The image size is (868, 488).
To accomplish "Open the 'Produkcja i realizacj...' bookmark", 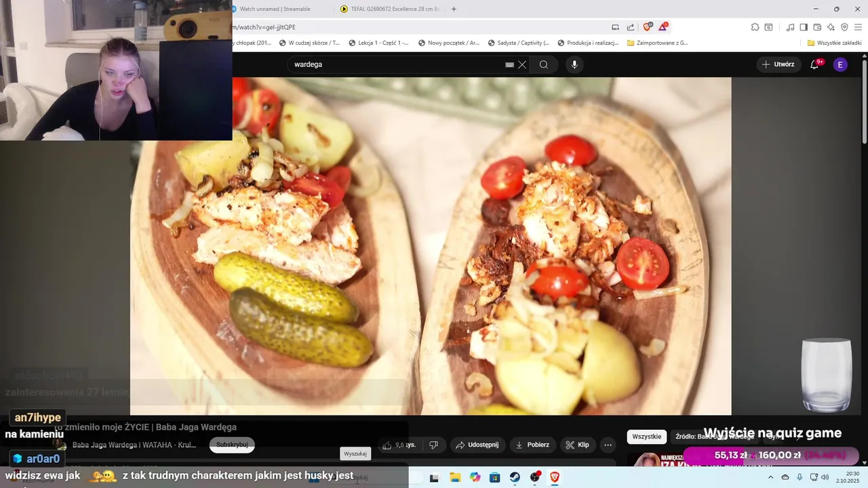I will 588,43.
